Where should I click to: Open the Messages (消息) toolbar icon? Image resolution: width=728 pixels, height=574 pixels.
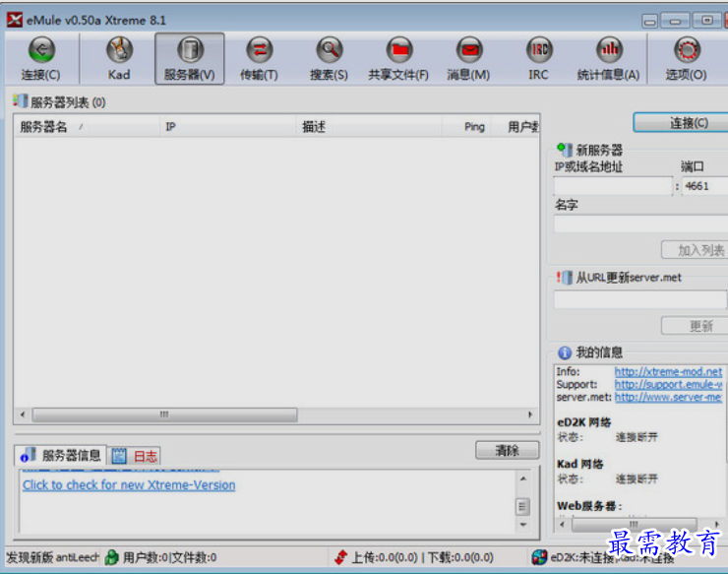(469, 50)
